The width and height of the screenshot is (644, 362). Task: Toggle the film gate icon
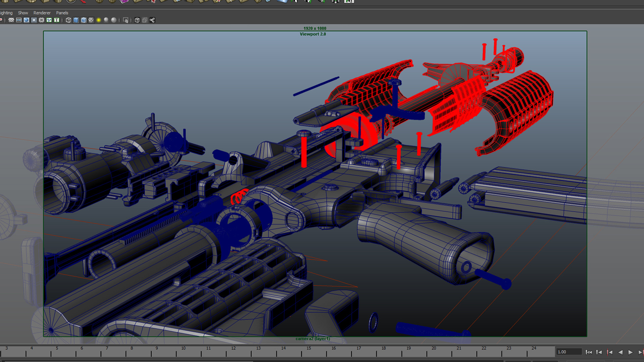pyautogui.click(x=19, y=20)
